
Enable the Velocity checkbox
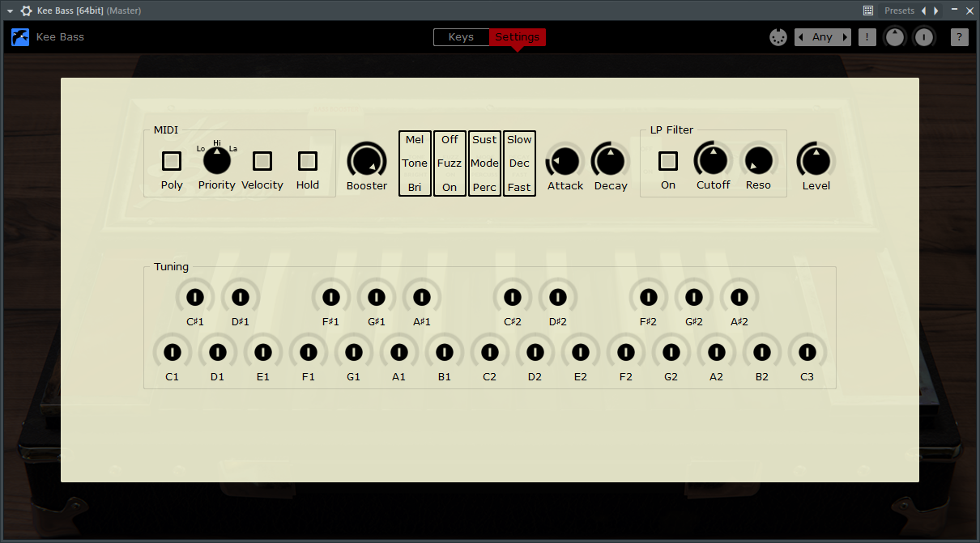point(262,161)
